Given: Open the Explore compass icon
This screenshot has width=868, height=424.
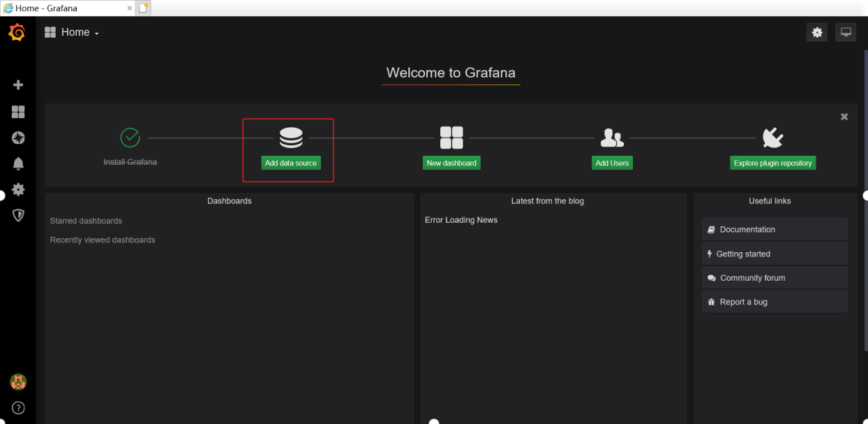Looking at the screenshot, I should tap(18, 138).
